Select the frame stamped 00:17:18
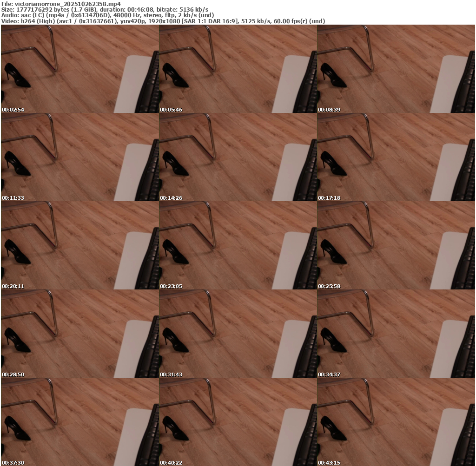The image size is (476, 466). click(396, 157)
